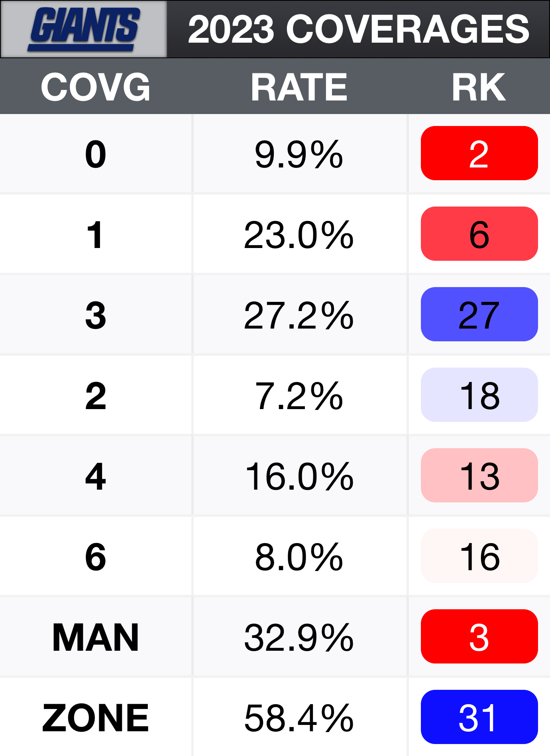The height and width of the screenshot is (756, 550).
Task: Select the 58.4% zone rate value
Action: click(x=299, y=718)
